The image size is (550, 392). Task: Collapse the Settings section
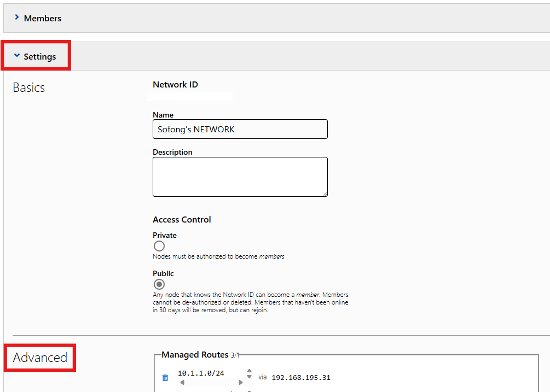click(x=39, y=56)
